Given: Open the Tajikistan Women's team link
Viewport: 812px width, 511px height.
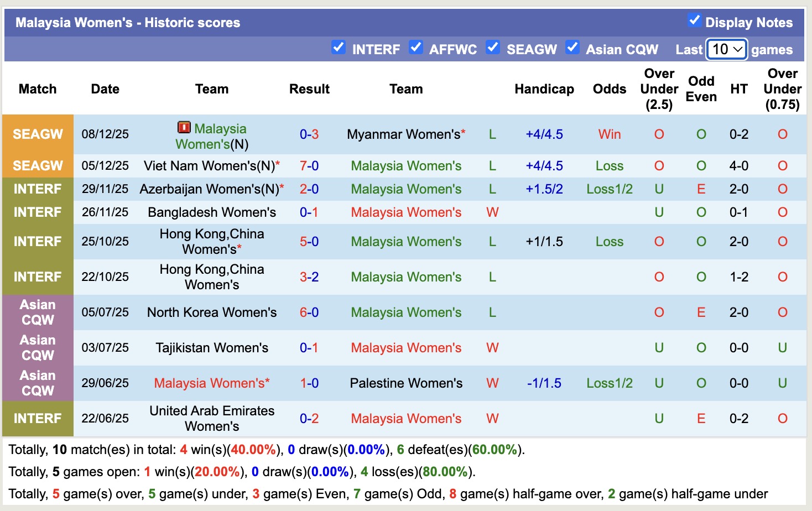Looking at the screenshot, I should (212, 348).
